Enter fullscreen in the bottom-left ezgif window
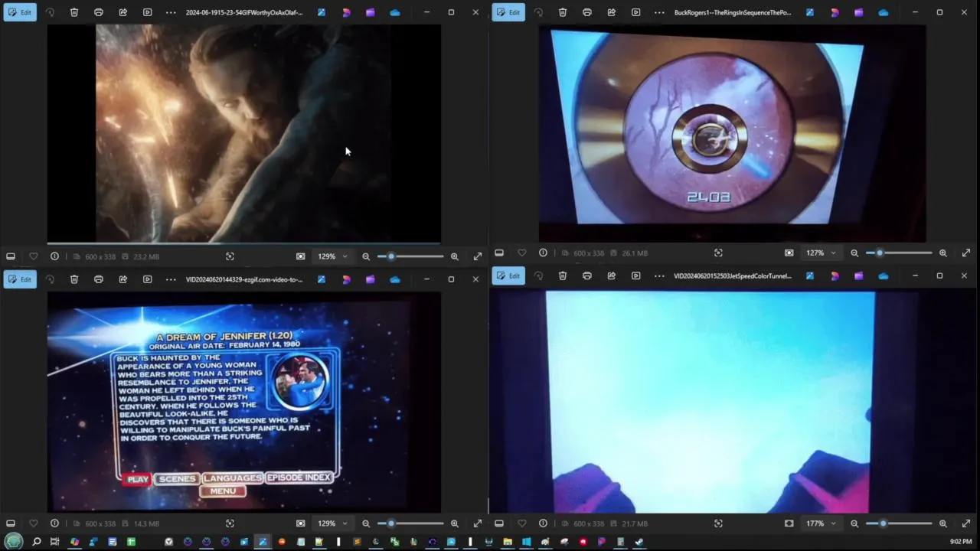Screen dimensions: 980x551 tap(478, 523)
